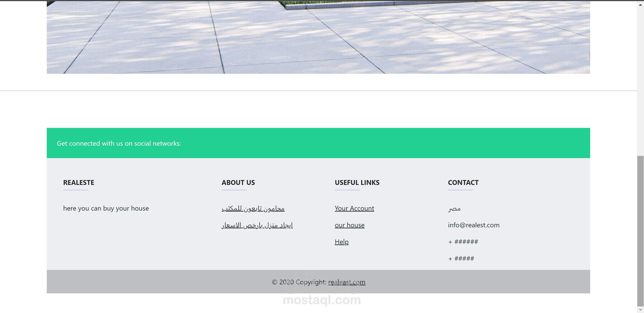Click the info@realest.com email address
Image resolution: width=644 pixels, height=313 pixels.
click(473, 225)
